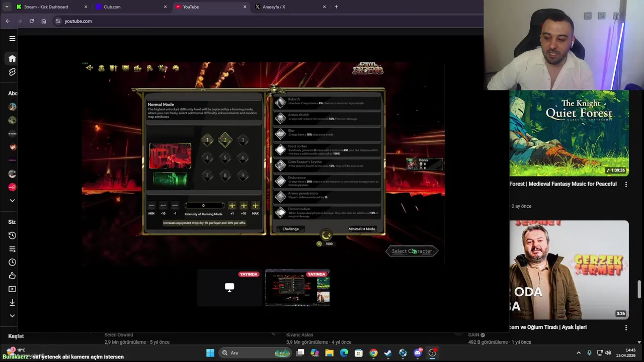Click the helmet icon in game toolbar
Viewport: 644px width, 362px height.
176,68
